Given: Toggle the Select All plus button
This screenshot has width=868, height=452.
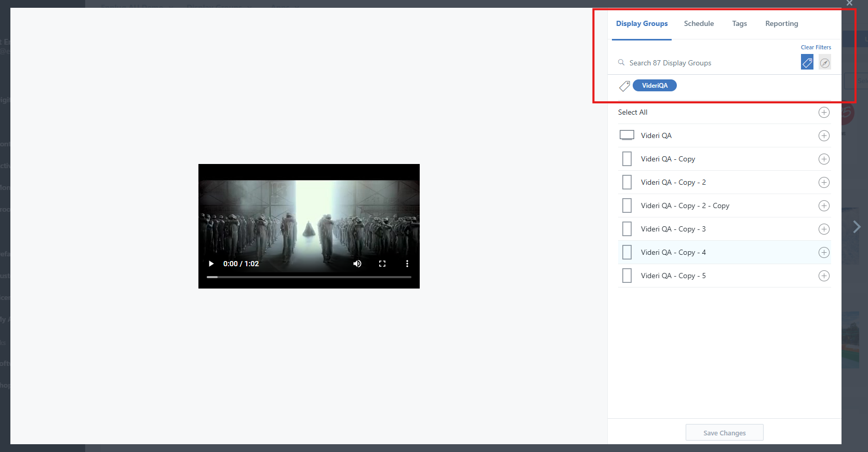Looking at the screenshot, I should tap(823, 112).
